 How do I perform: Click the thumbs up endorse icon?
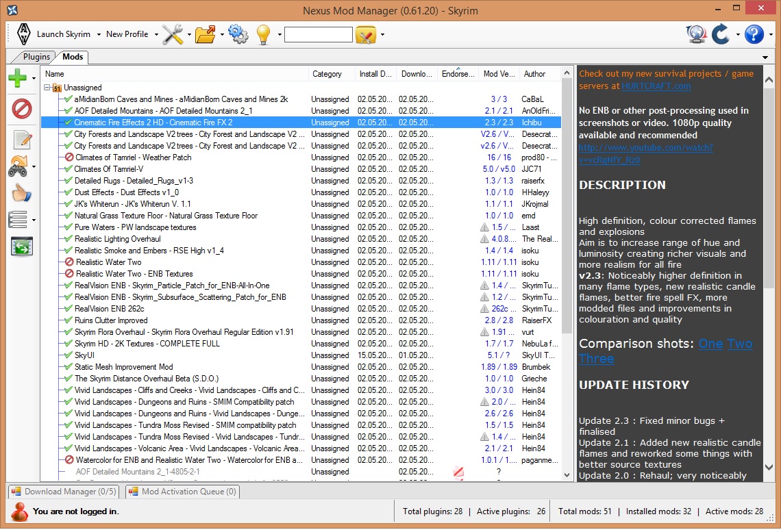coord(21,192)
